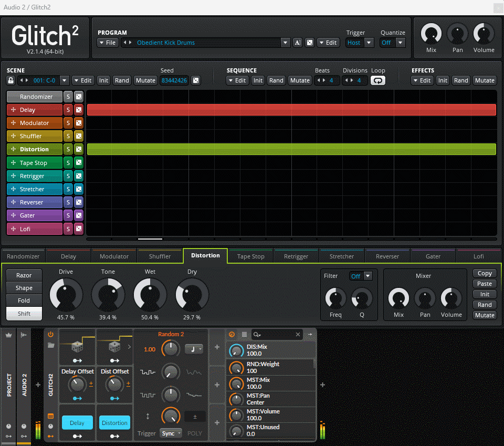The height and width of the screenshot is (446, 504).
Task: Solo the Modulator effect lane
Action: 68,123
